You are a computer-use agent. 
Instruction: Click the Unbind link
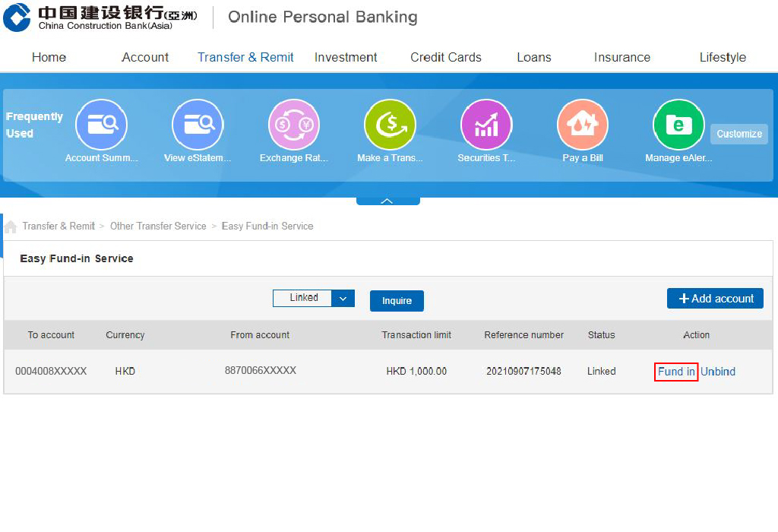[x=718, y=372]
